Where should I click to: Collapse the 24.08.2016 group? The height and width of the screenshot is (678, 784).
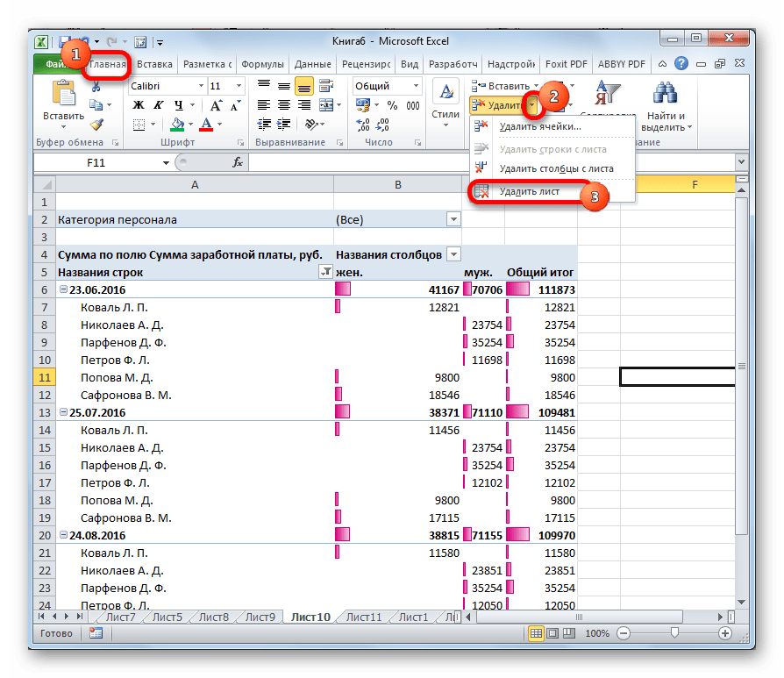63,534
